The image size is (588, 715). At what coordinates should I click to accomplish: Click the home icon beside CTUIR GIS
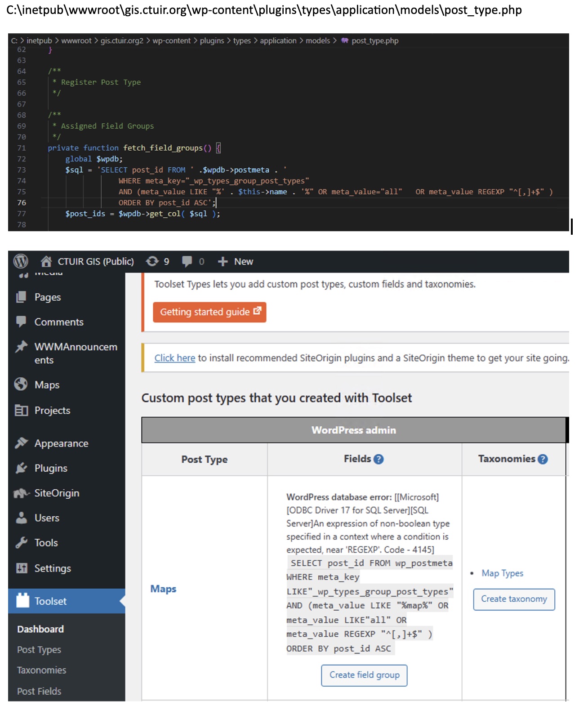click(x=46, y=261)
